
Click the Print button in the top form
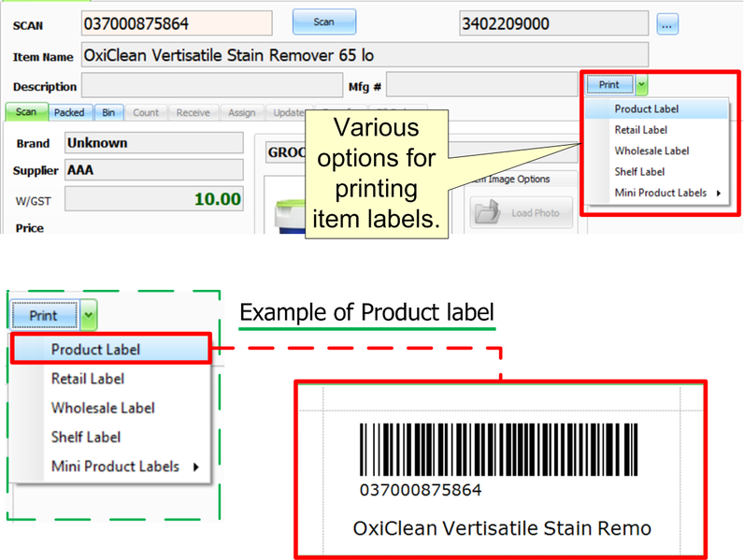[609, 85]
